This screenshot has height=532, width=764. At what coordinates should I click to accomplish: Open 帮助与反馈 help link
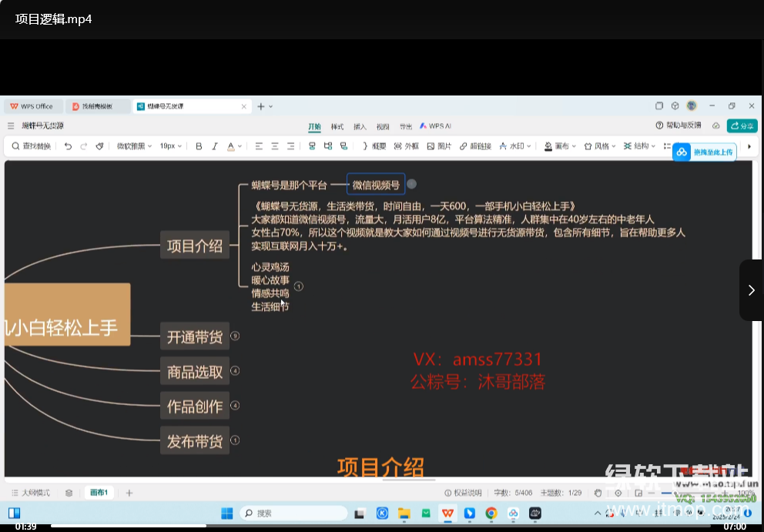[x=679, y=125]
